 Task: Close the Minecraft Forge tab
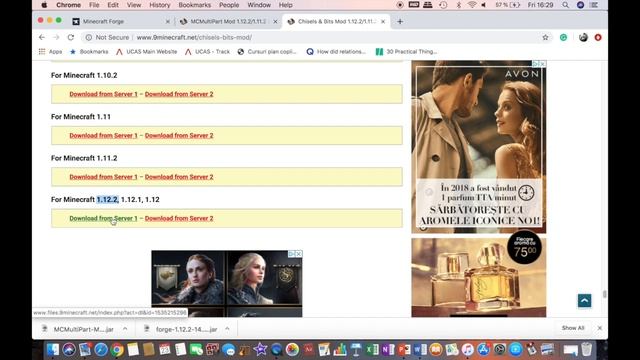[167, 22]
